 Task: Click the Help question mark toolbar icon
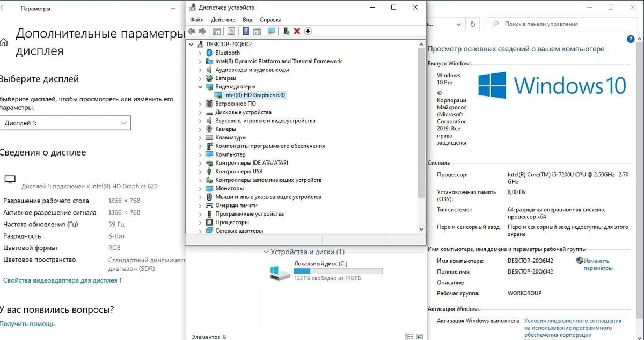click(x=246, y=31)
